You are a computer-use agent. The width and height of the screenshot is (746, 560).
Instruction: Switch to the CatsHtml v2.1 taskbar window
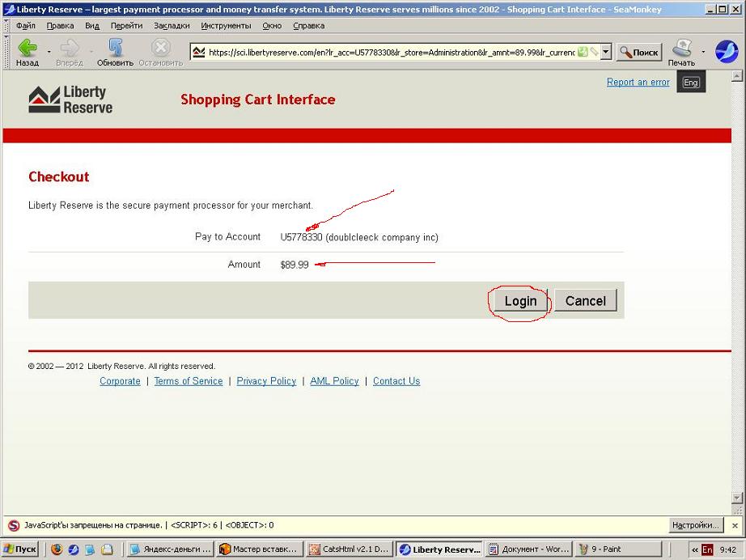tap(350, 549)
